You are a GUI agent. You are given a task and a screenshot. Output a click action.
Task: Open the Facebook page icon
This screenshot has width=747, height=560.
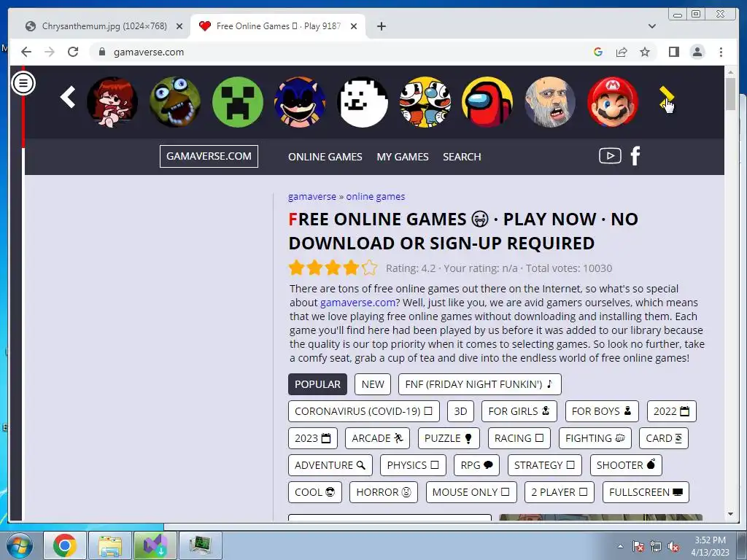[635, 156]
